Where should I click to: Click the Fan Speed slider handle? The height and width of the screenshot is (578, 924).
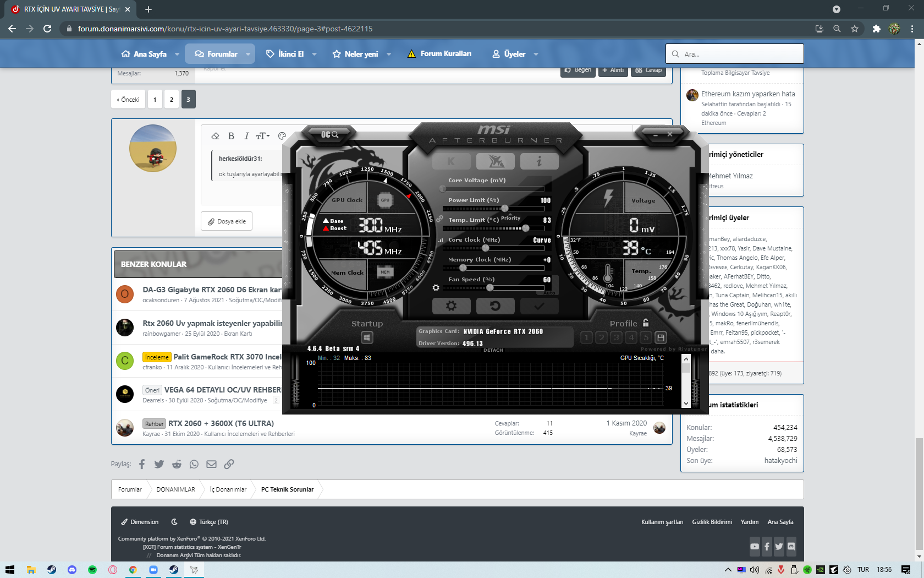click(490, 288)
